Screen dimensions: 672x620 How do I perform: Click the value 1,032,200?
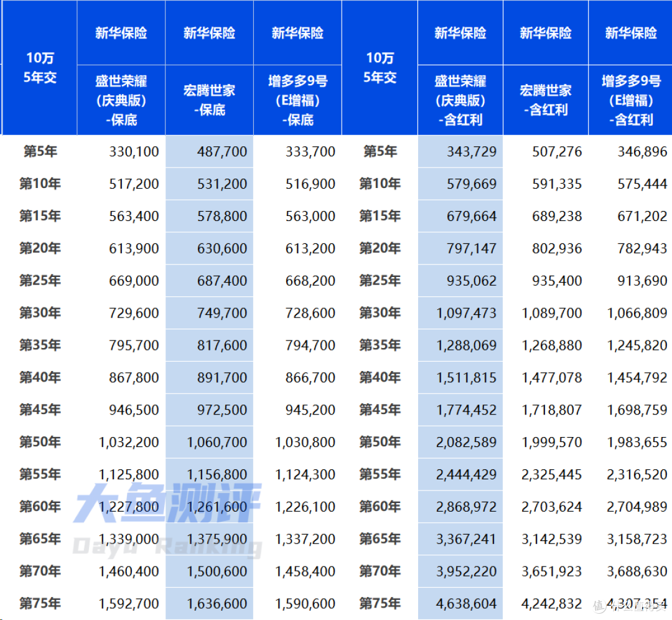click(x=129, y=442)
